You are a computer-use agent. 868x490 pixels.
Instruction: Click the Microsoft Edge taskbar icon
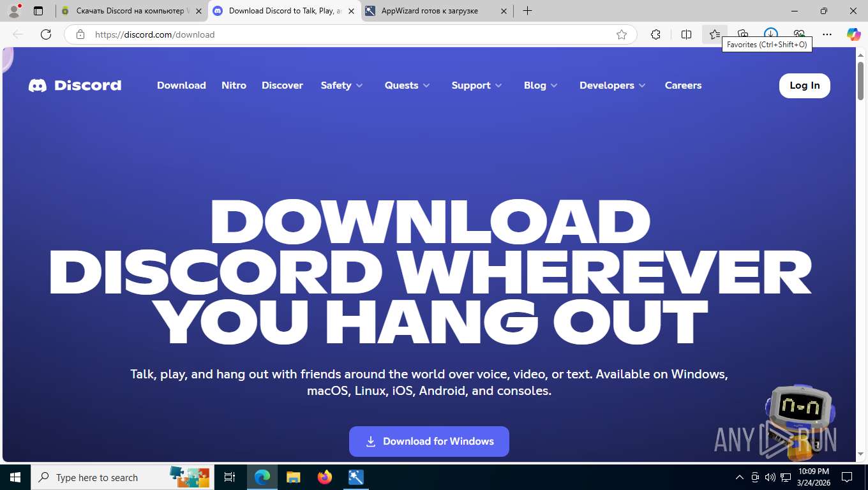pos(262,477)
